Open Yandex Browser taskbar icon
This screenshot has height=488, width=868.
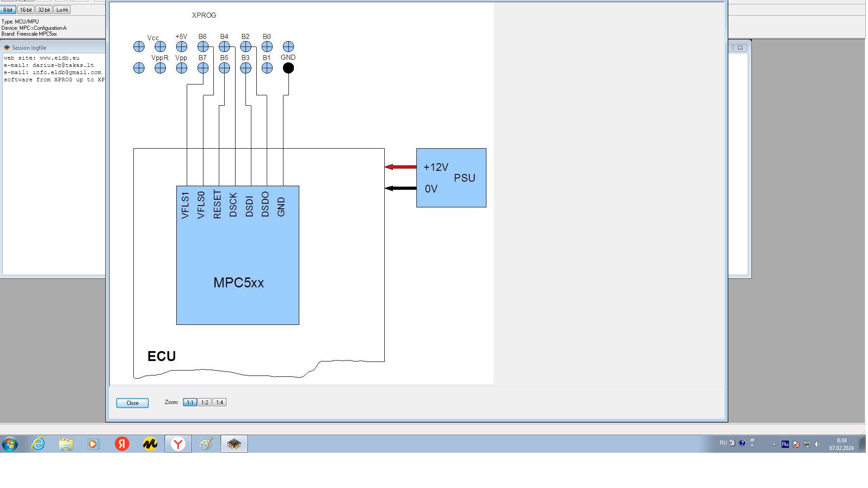178,444
